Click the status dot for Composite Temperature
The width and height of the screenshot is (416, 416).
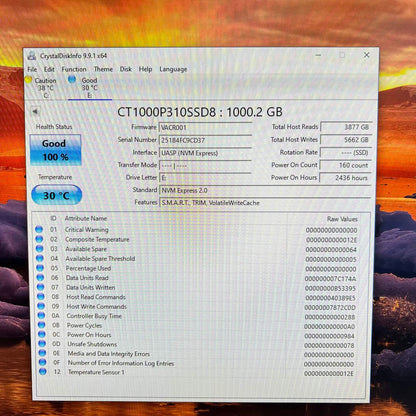[x=39, y=239]
